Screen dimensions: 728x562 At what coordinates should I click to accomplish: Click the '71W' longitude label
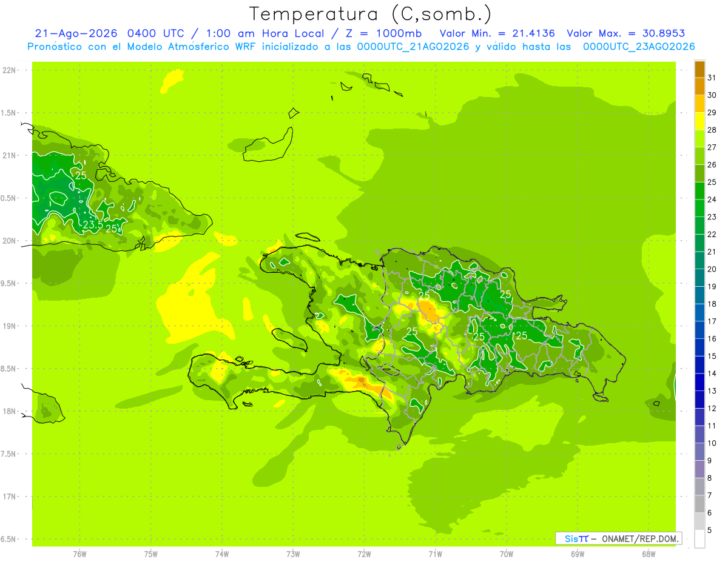click(x=435, y=554)
